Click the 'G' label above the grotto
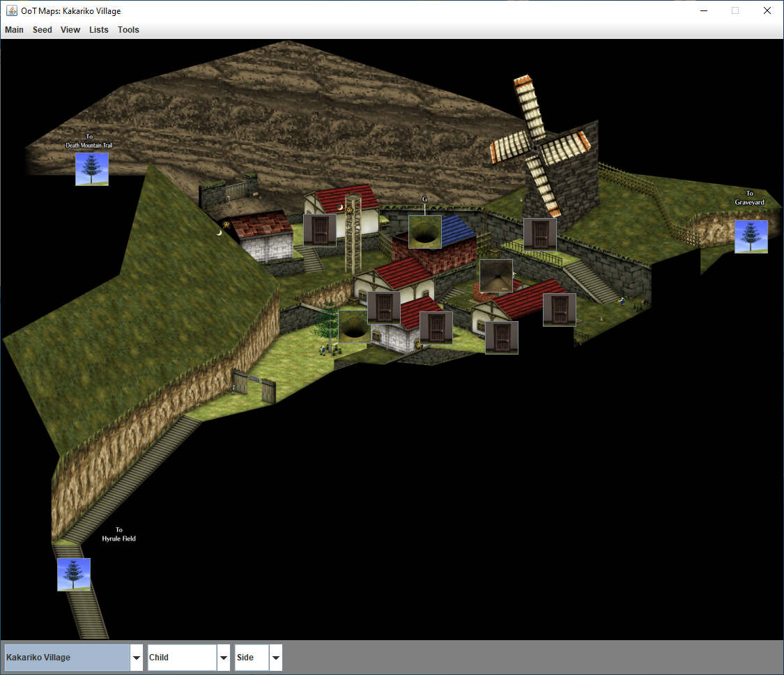The width and height of the screenshot is (784, 675). click(424, 199)
